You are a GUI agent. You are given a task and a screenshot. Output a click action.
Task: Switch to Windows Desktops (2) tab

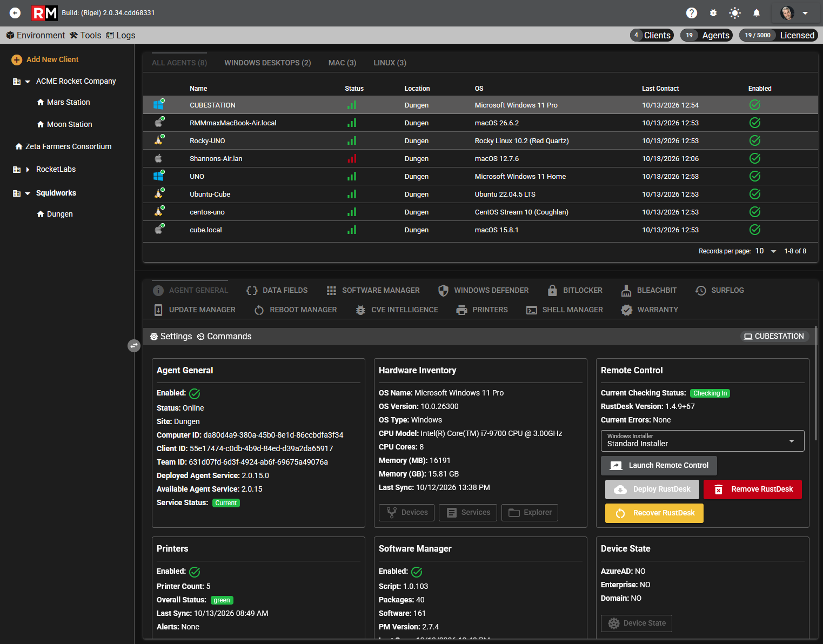[267, 63]
